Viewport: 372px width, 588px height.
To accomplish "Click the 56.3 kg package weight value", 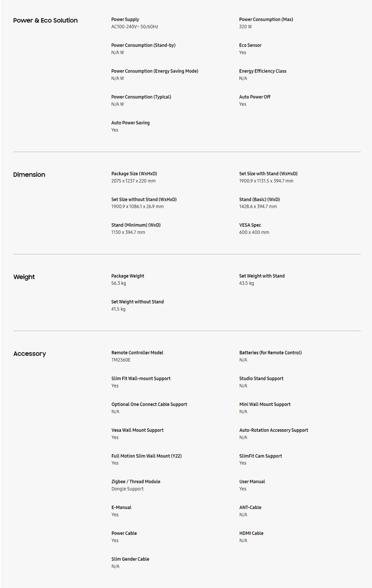I will (118, 284).
